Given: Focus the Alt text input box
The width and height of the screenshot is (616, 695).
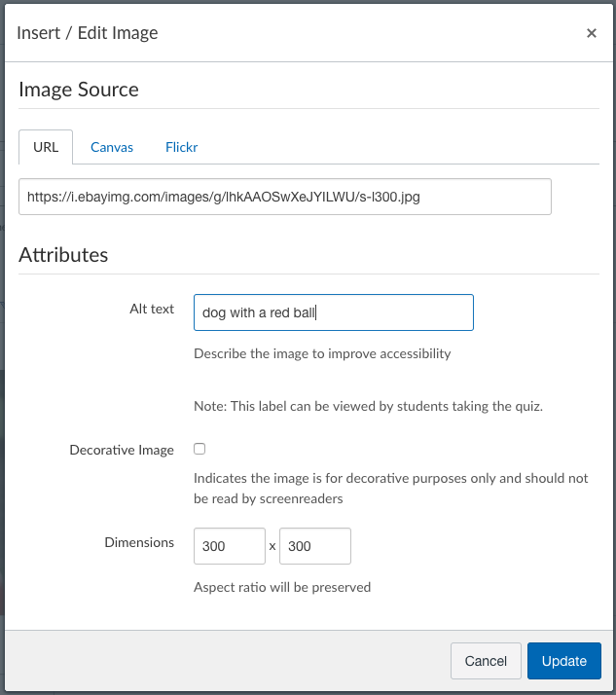Looking at the screenshot, I should (x=333, y=312).
